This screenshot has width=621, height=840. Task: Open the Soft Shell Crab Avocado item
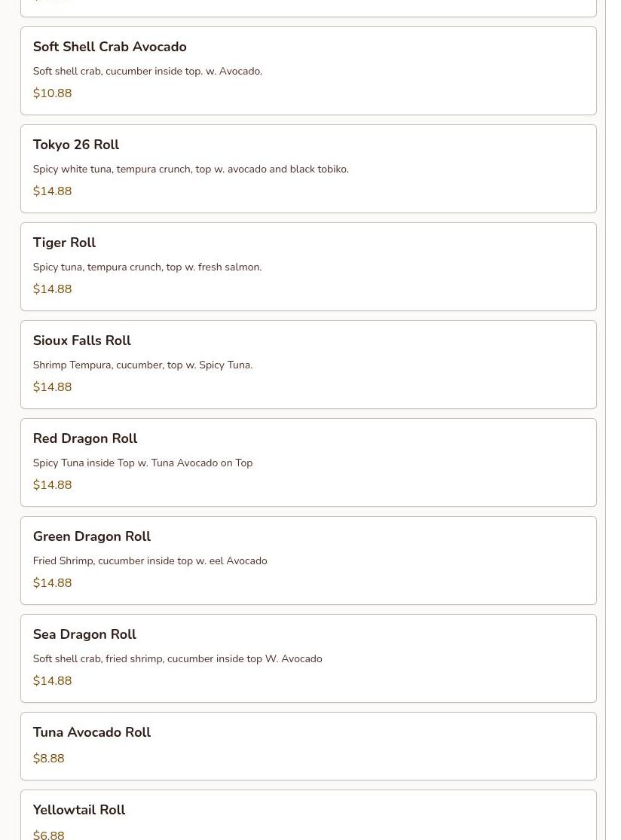tap(109, 47)
